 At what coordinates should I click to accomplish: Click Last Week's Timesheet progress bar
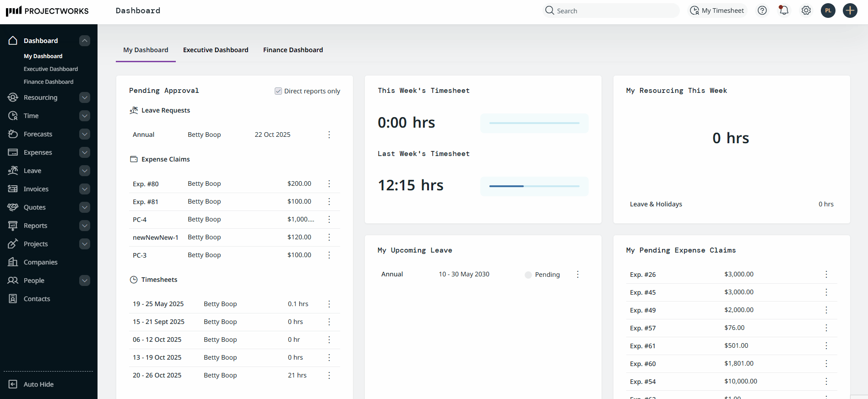534,186
